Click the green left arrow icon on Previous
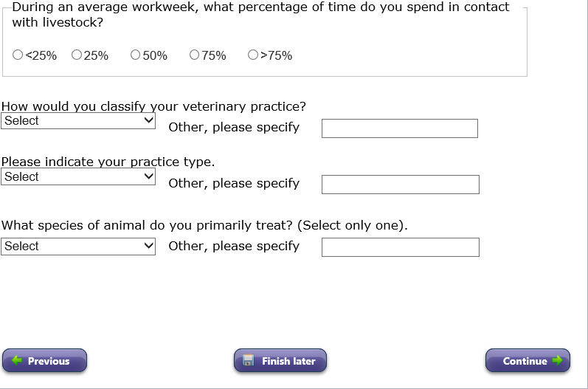Screen dimensions: 588x389 (16, 361)
